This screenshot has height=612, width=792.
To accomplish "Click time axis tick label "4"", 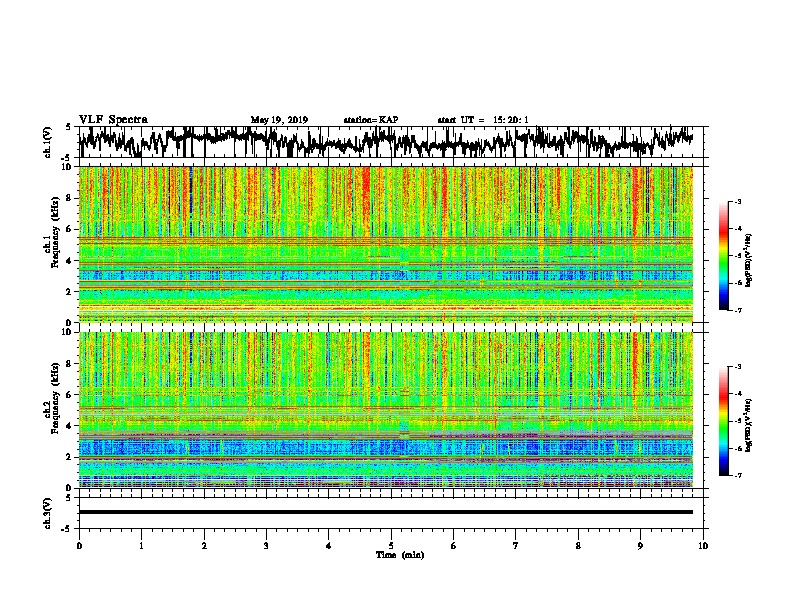I will [x=329, y=545].
